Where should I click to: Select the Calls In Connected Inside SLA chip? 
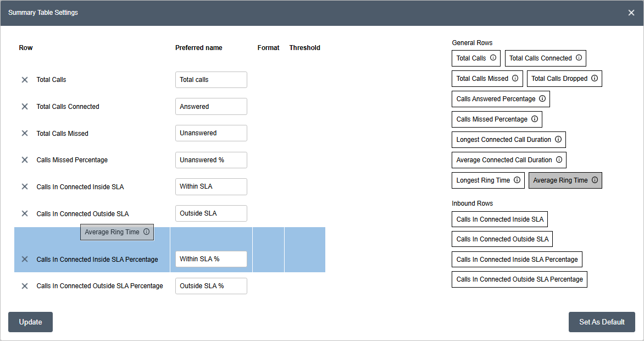pos(500,219)
